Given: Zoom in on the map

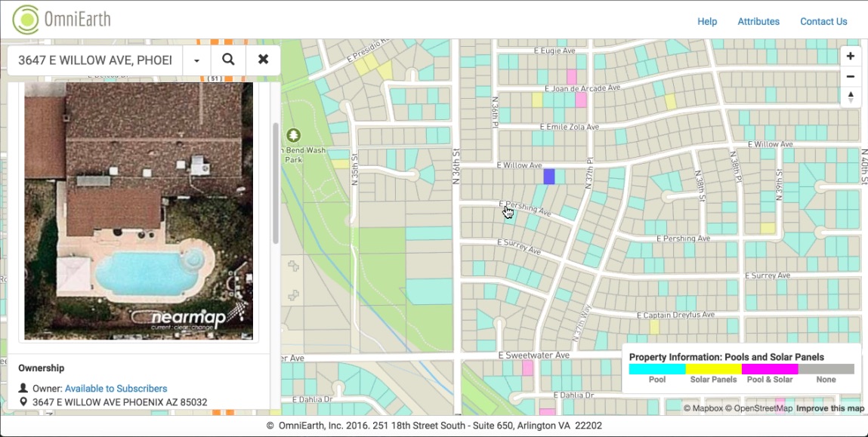Looking at the screenshot, I should point(850,57).
